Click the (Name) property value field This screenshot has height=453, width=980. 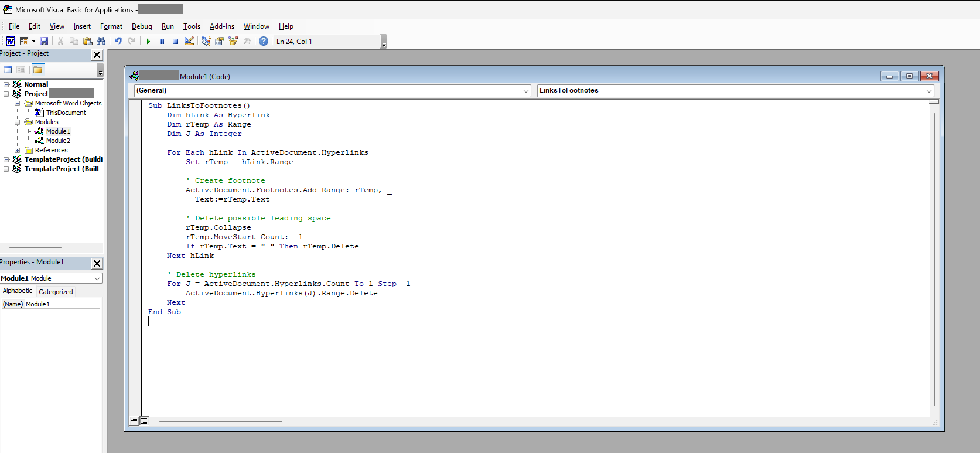[x=62, y=304]
